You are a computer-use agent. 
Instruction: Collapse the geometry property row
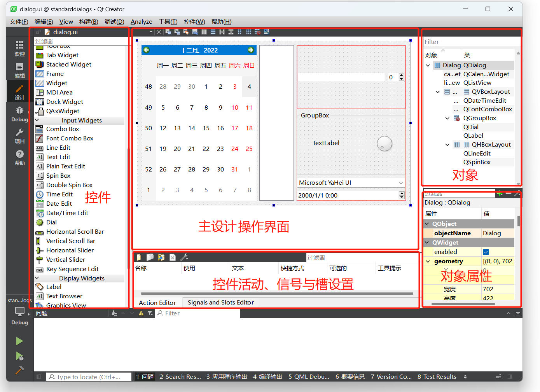pos(428,261)
